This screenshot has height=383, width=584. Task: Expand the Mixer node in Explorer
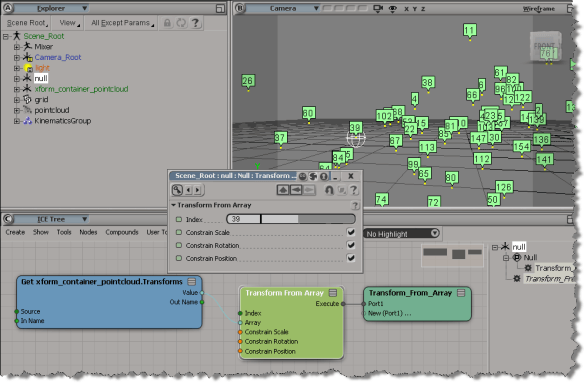coord(16,47)
